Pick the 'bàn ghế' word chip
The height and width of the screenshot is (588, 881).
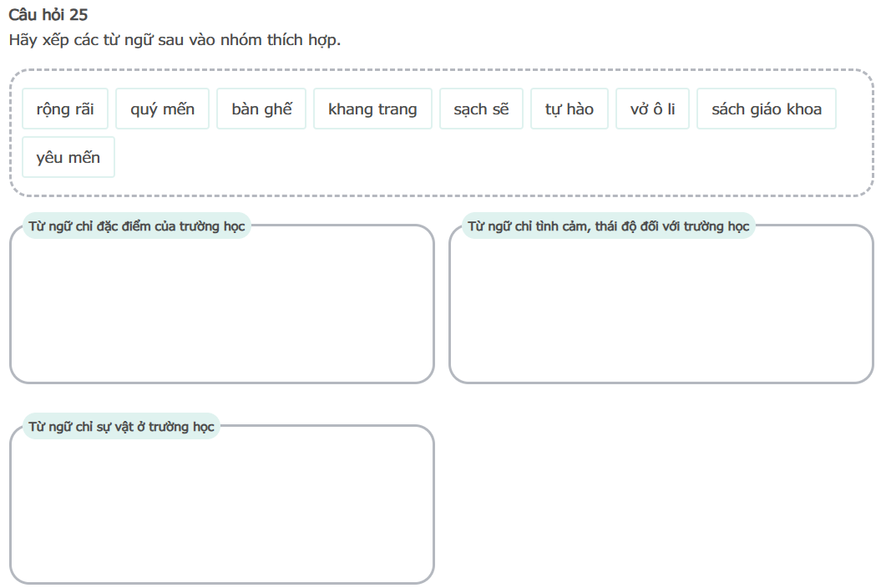261,109
